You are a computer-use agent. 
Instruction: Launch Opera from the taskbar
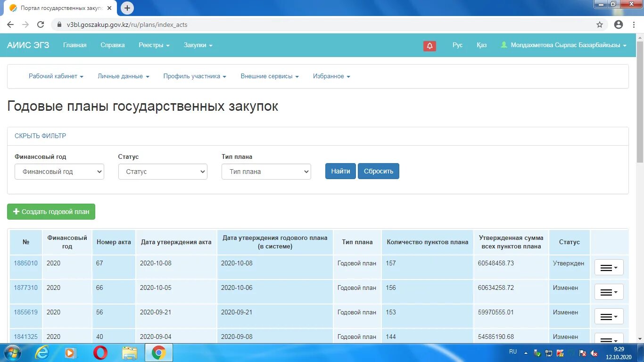[x=100, y=352]
